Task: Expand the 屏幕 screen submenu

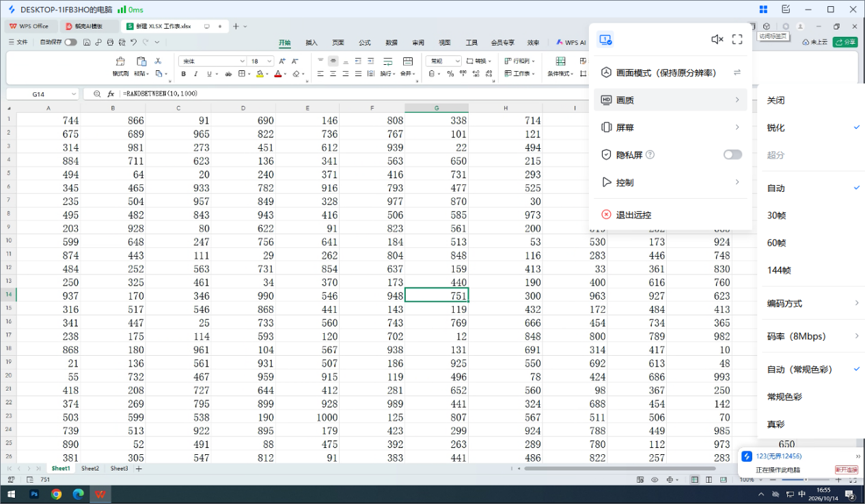Action: [x=671, y=128]
